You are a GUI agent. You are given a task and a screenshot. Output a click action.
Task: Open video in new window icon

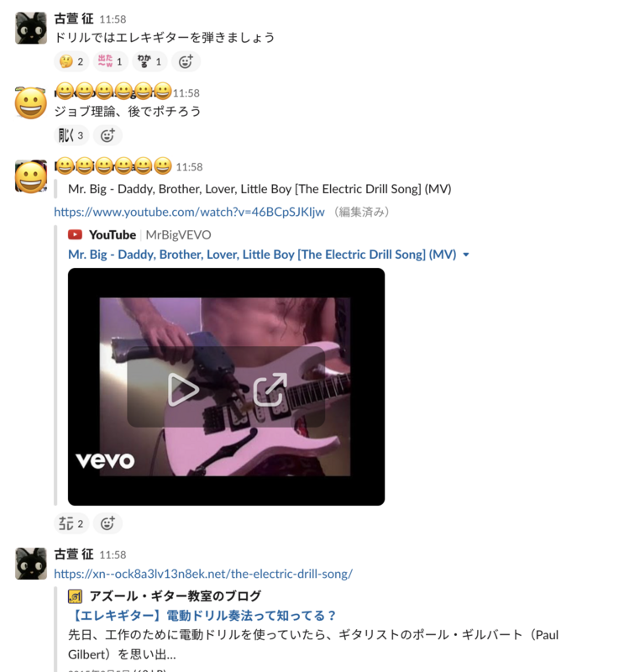[270, 389]
